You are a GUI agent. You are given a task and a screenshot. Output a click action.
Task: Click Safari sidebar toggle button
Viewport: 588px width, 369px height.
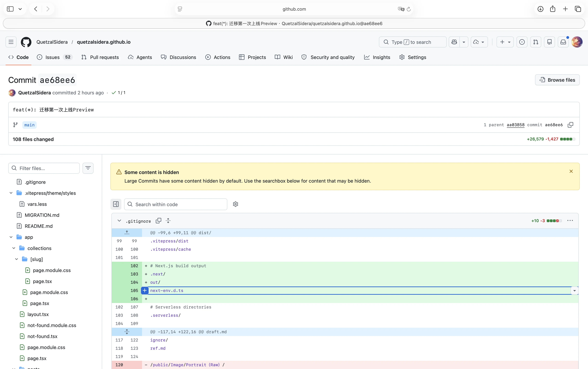[x=10, y=9]
